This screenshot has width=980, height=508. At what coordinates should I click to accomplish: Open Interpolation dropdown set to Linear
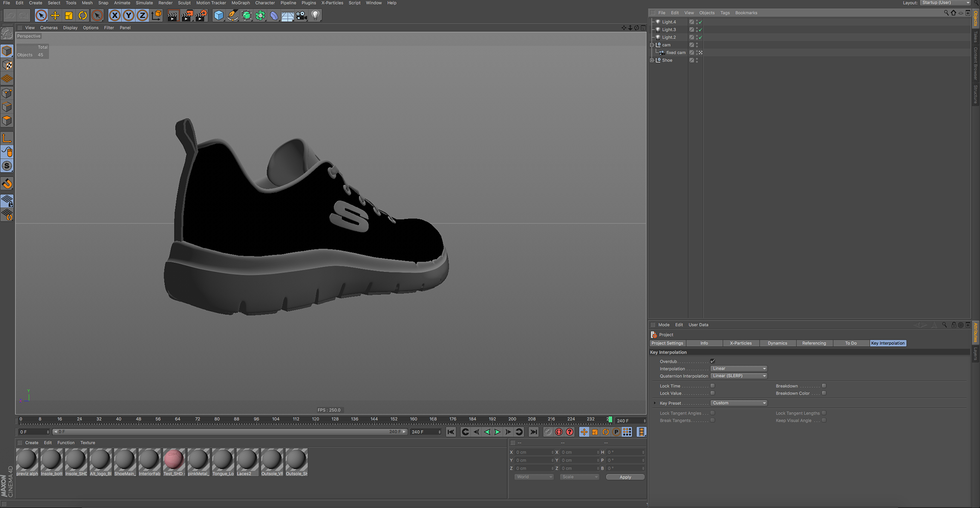tap(739, 369)
